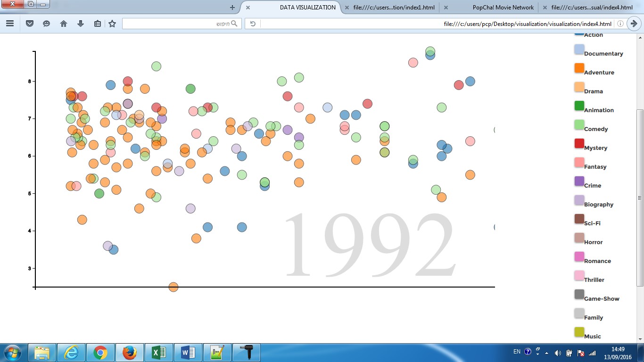The height and width of the screenshot is (362, 644).
Task: Click the Documentary legend color swatch
Action: (579, 49)
